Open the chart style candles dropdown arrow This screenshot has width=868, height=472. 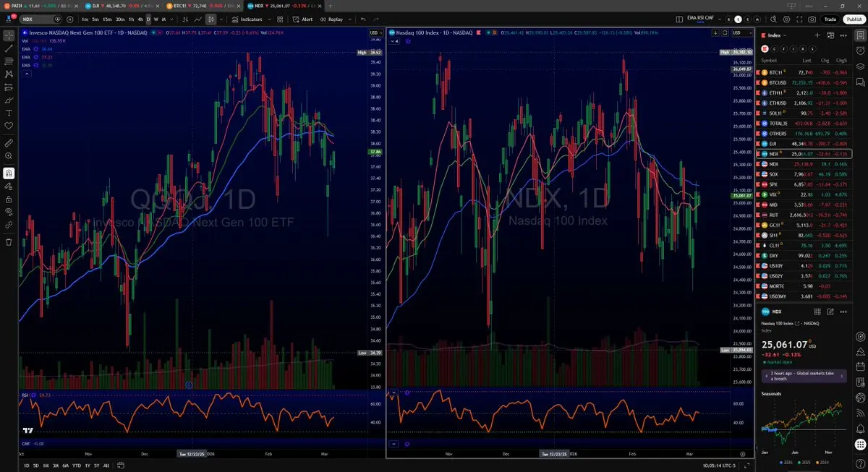[221, 19]
